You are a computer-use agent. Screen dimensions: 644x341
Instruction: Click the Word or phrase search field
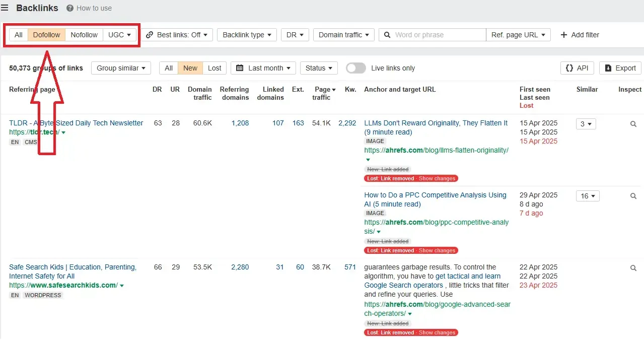[438, 35]
